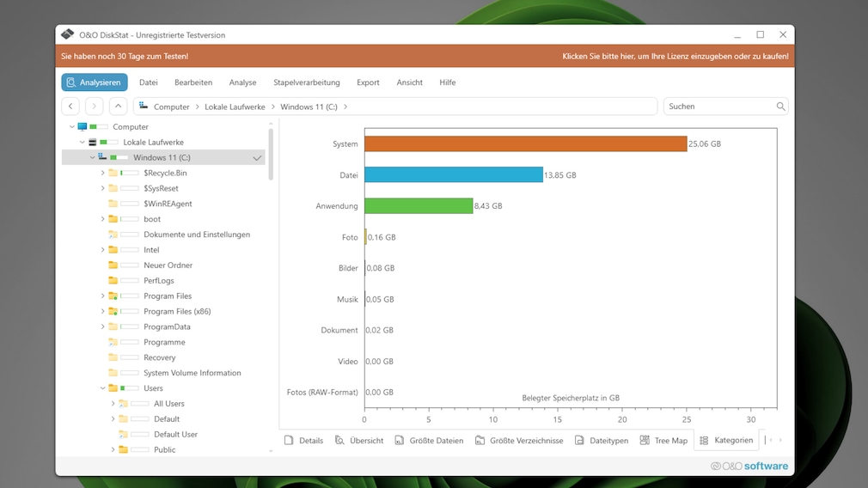Go up one folder level arrow

(119, 107)
